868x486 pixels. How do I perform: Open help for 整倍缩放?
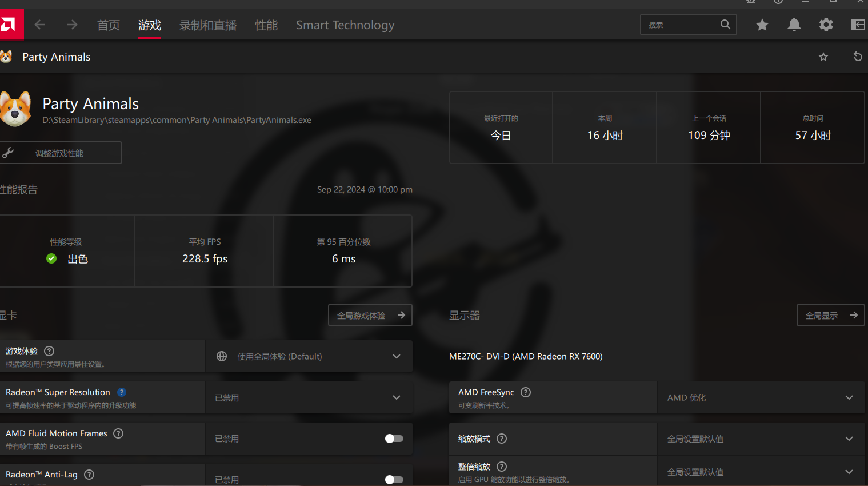(502, 467)
